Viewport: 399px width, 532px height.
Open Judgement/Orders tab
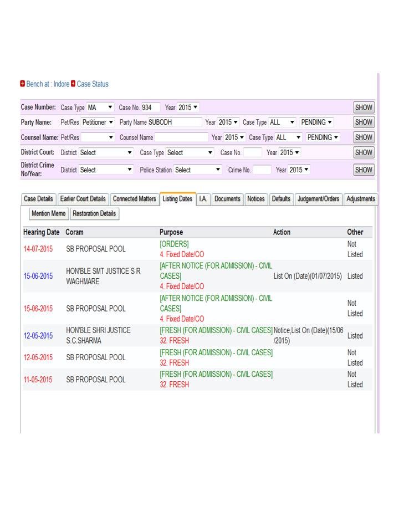pyautogui.click(x=318, y=199)
